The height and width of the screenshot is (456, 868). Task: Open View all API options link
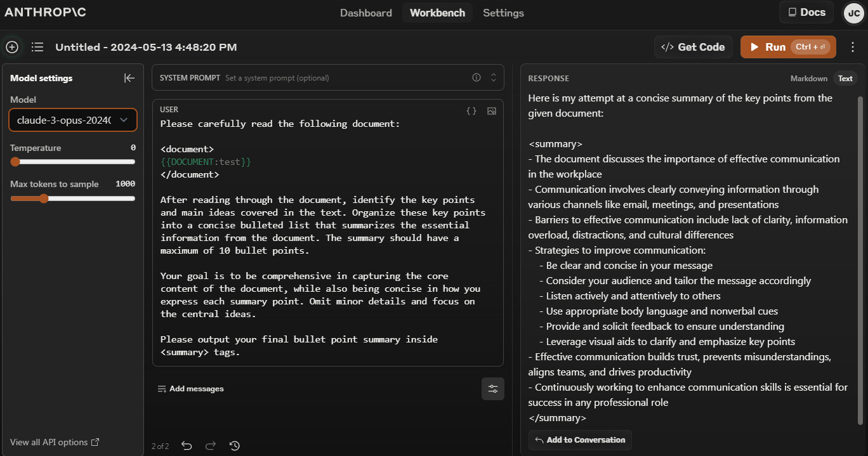[51, 442]
